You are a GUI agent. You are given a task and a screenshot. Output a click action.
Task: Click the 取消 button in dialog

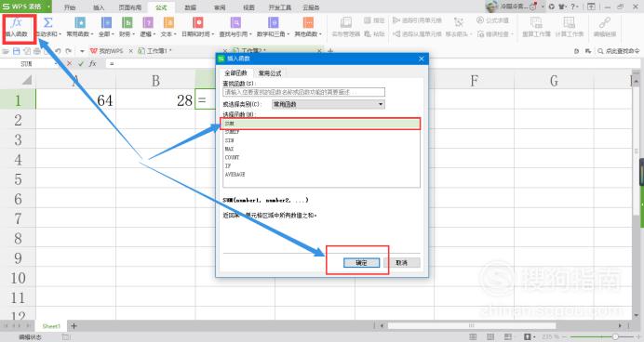(x=402, y=263)
